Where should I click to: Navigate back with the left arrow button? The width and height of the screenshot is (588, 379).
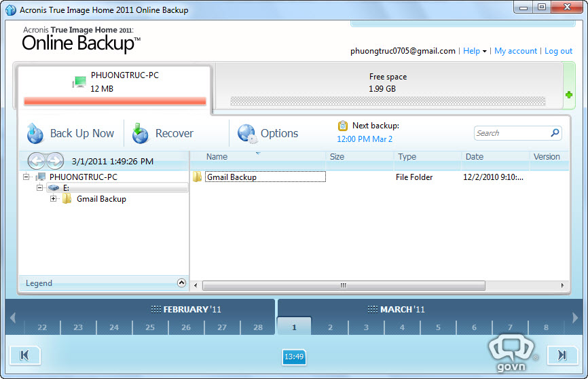[37, 161]
